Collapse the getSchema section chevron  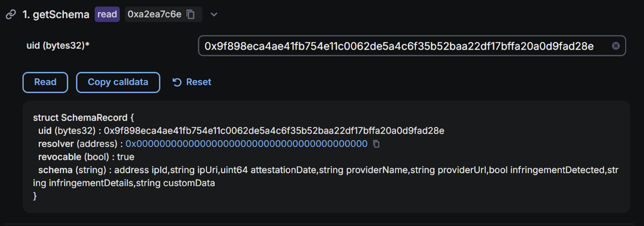(x=214, y=15)
